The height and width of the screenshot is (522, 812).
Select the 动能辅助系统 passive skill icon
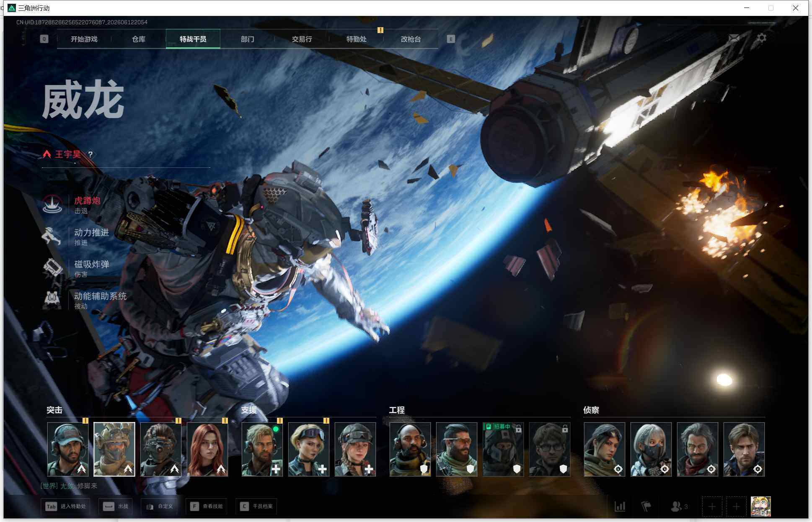(x=52, y=300)
